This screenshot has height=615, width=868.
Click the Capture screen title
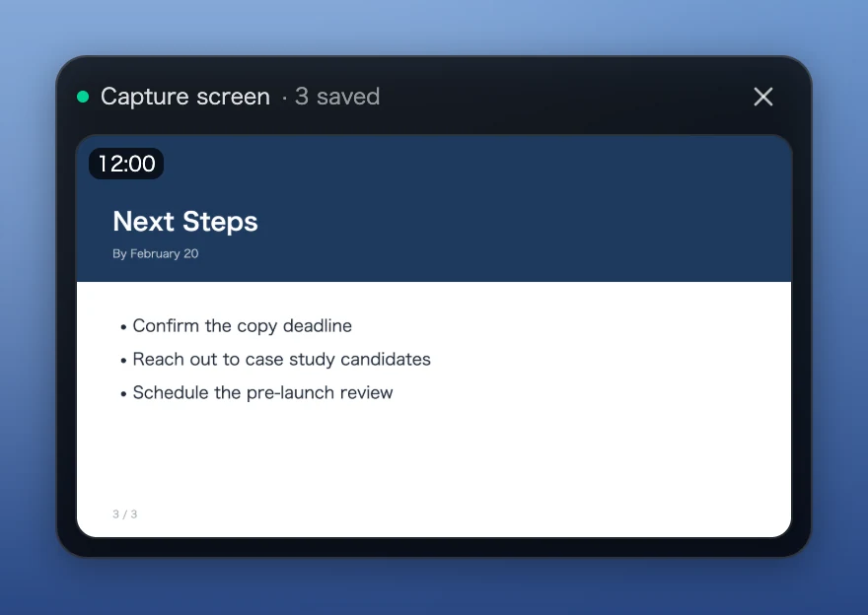tap(184, 97)
